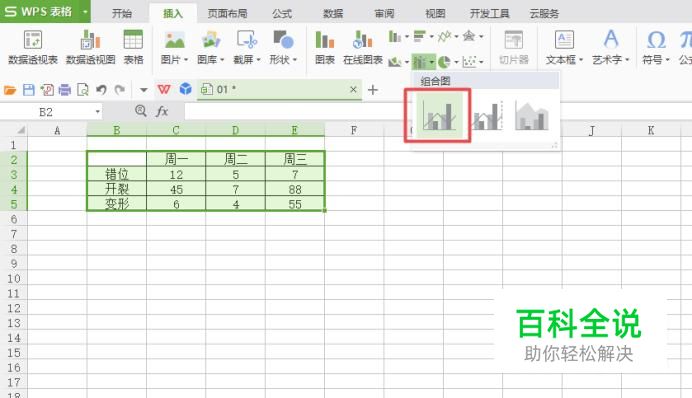
Task: Switch to the 开始 tab
Action: pyautogui.click(x=122, y=14)
